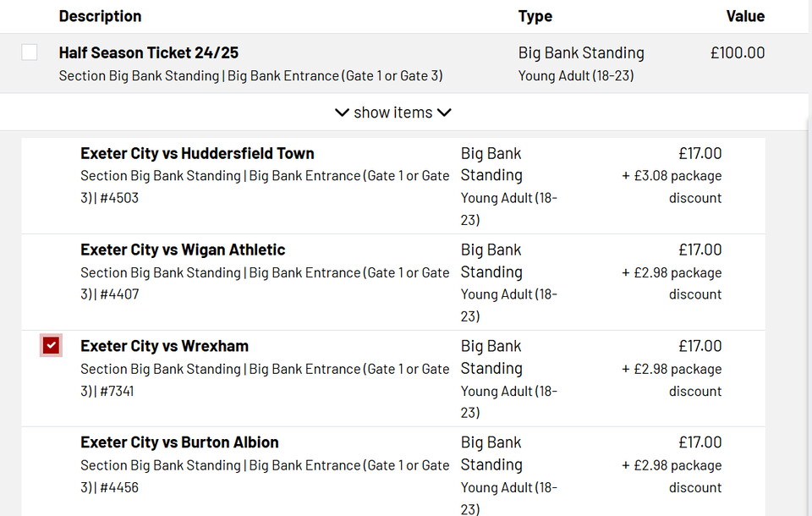Click the Exeter City vs Wrexham title
This screenshot has height=516, width=812.
click(164, 346)
